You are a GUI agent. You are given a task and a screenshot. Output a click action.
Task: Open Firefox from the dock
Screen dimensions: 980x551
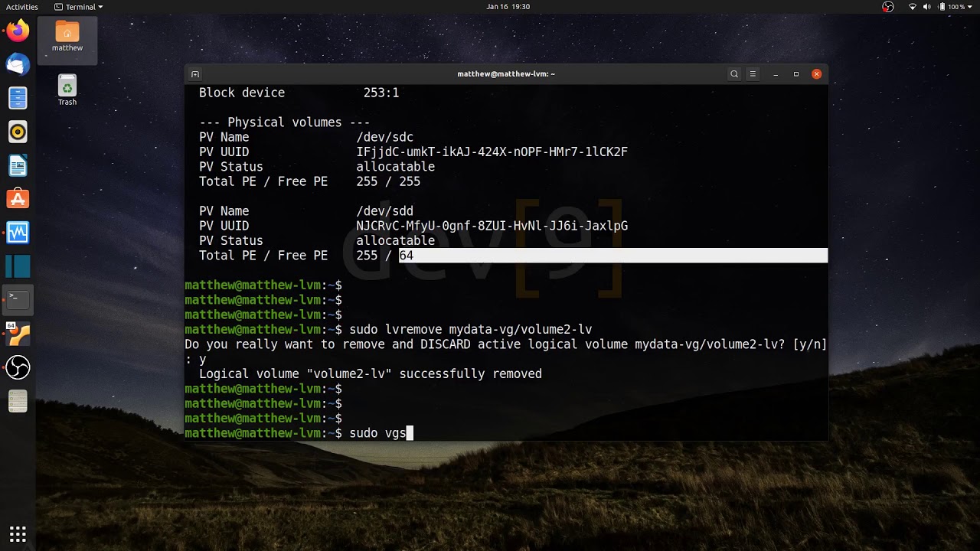coord(18,31)
